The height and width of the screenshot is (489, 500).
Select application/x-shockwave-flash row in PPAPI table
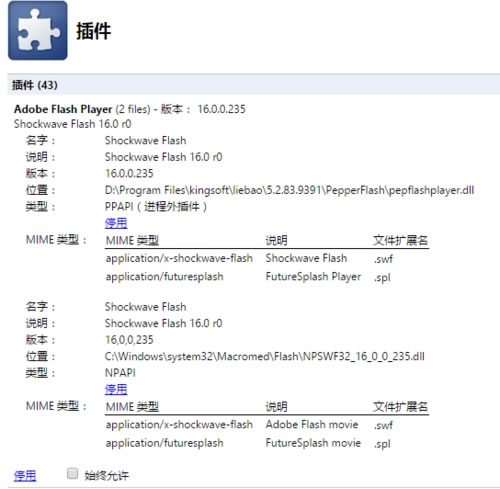(267, 258)
